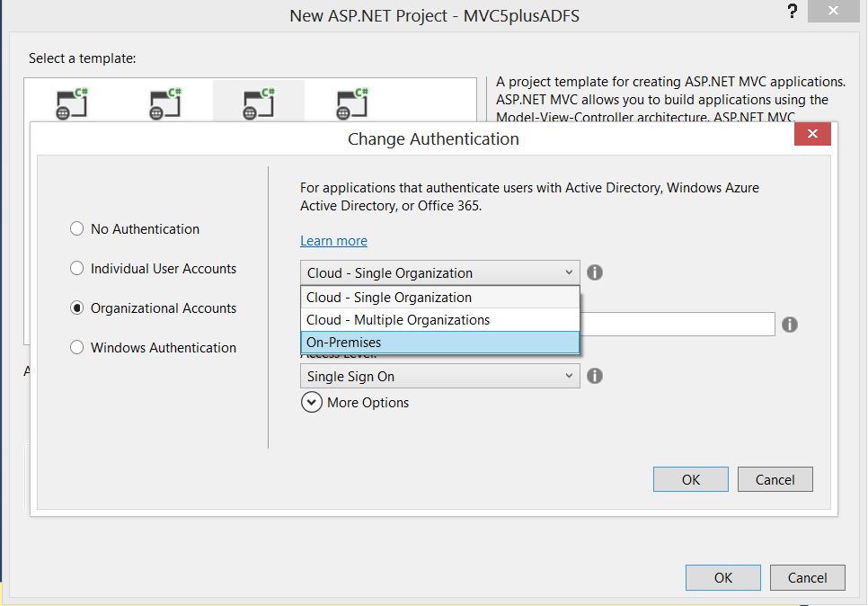
Task: Close the Change Authentication dialog
Action: (812, 134)
